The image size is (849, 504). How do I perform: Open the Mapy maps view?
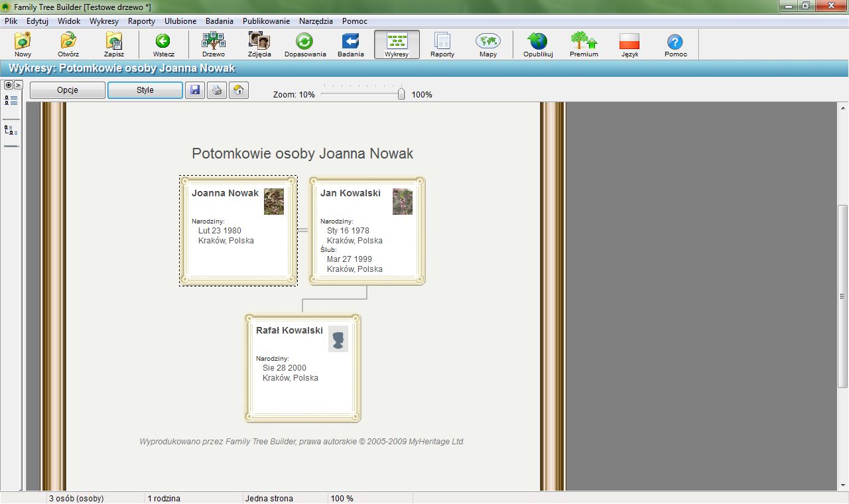click(x=488, y=44)
